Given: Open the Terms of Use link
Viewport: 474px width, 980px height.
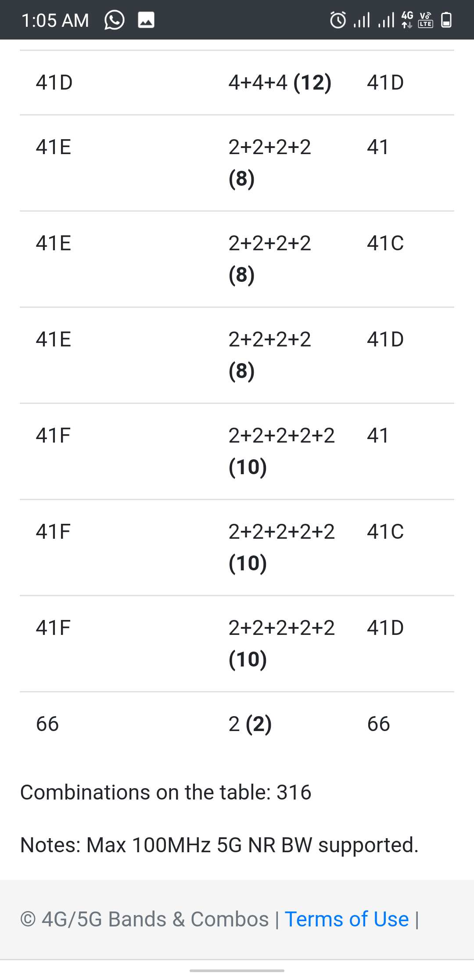Looking at the screenshot, I should [347, 919].
